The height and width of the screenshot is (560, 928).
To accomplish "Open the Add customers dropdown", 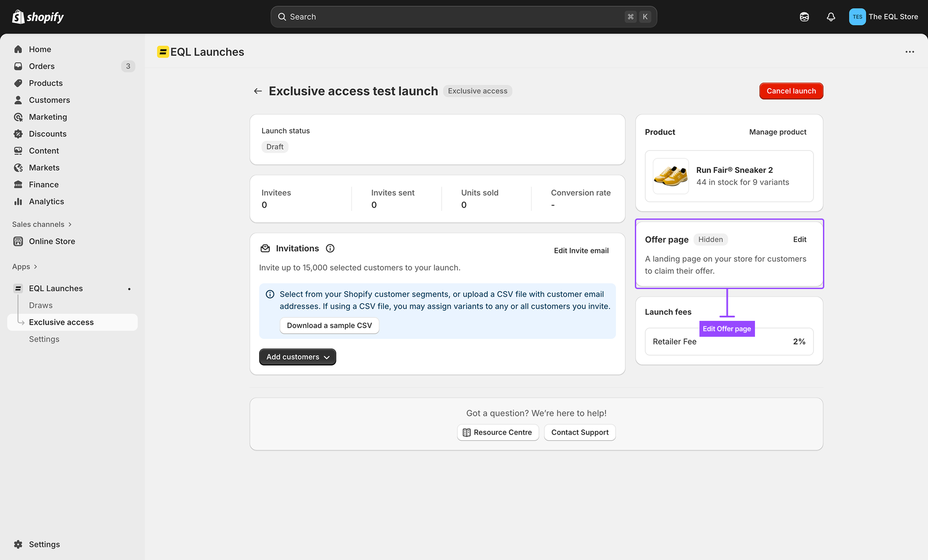I will click(x=297, y=357).
